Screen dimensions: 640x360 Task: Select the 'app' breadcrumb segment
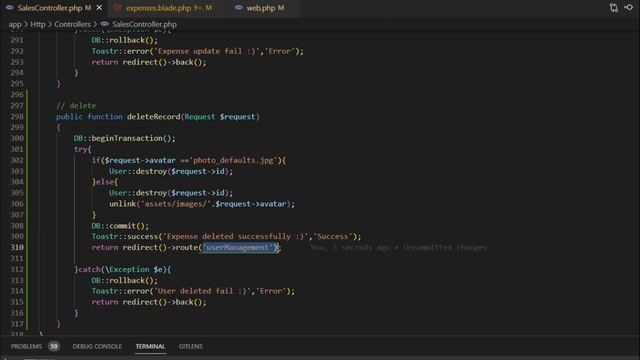pyautogui.click(x=15, y=24)
